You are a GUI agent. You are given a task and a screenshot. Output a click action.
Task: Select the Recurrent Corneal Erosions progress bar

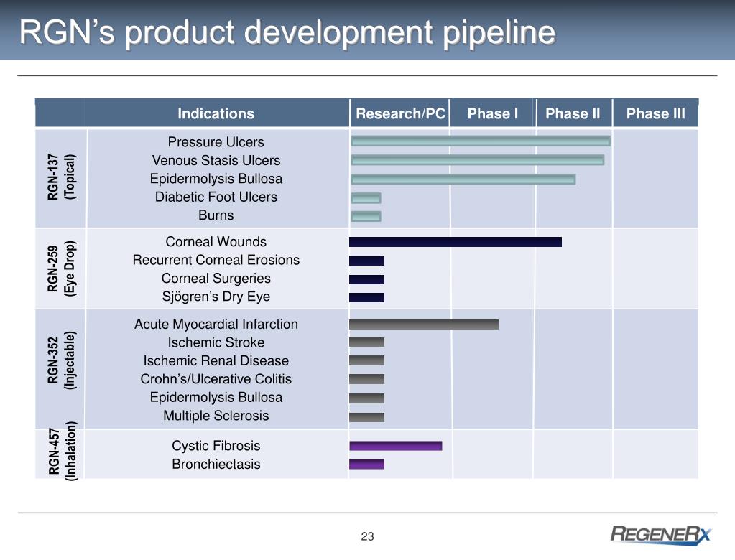(366, 261)
